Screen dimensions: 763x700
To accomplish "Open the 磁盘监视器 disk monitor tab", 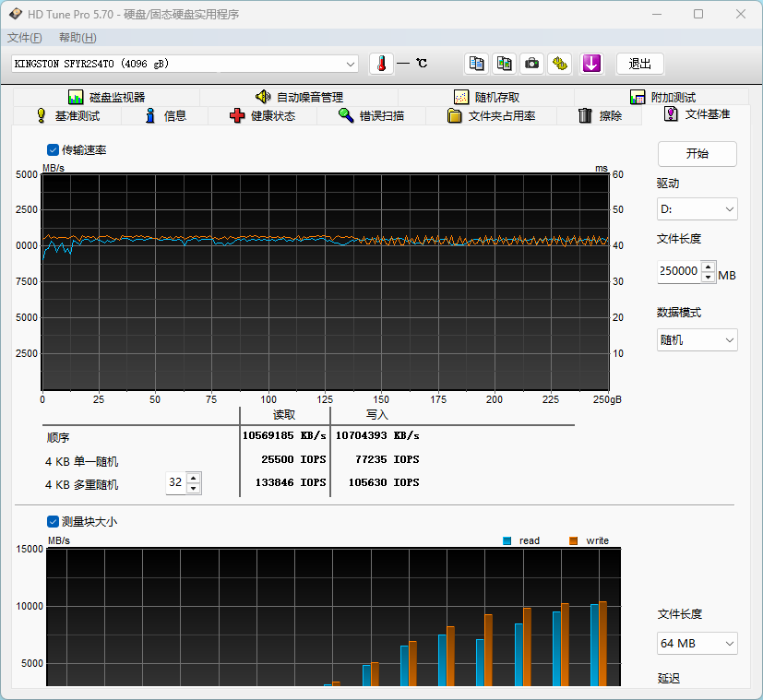I will point(106,97).
